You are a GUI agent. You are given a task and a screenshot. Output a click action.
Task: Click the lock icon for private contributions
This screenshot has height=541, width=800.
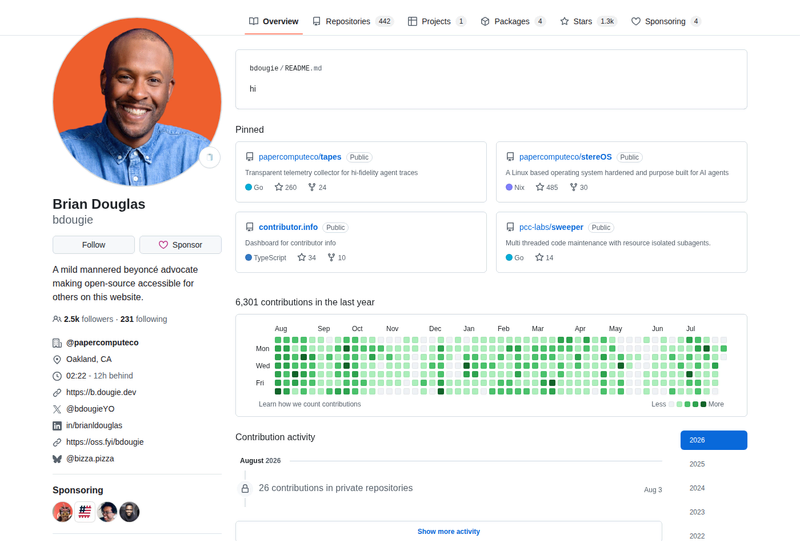pyautogui.click(x=245, y=489)
